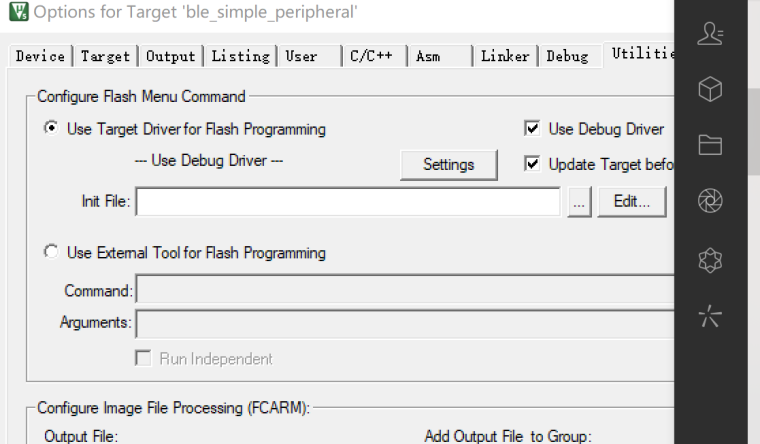This screenshot has height=444, width=760.
Task: Click the spark star icon in the sidebar
Action: click(710, 318)
